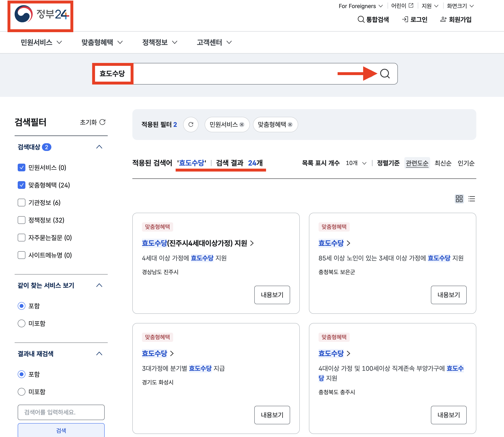
Task: Open the 고객센터 navigation menu
Action: pyautogui.click(x=214, y=42)
